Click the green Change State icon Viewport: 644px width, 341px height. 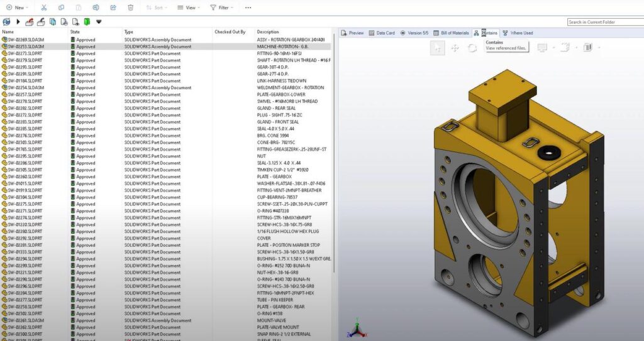[x=86, y=22]
